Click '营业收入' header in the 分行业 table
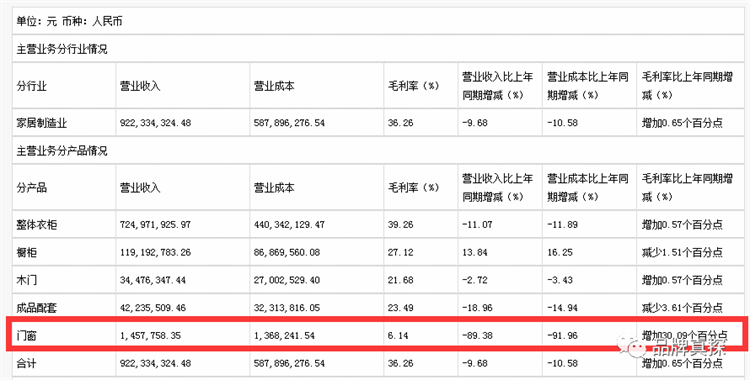750x380 pixels. pos(140,87)
